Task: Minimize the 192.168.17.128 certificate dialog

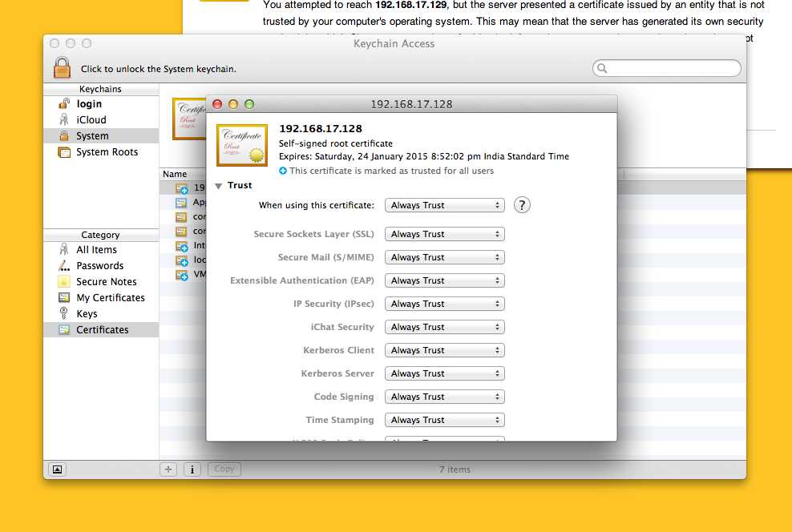Action: click(232, 104)
